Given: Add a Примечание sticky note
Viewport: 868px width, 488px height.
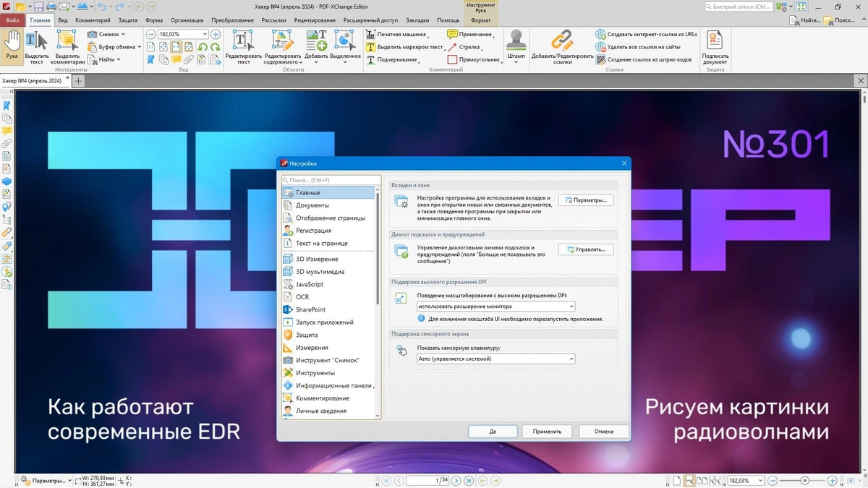Looking at the screenshot, I should pos(470,34).
